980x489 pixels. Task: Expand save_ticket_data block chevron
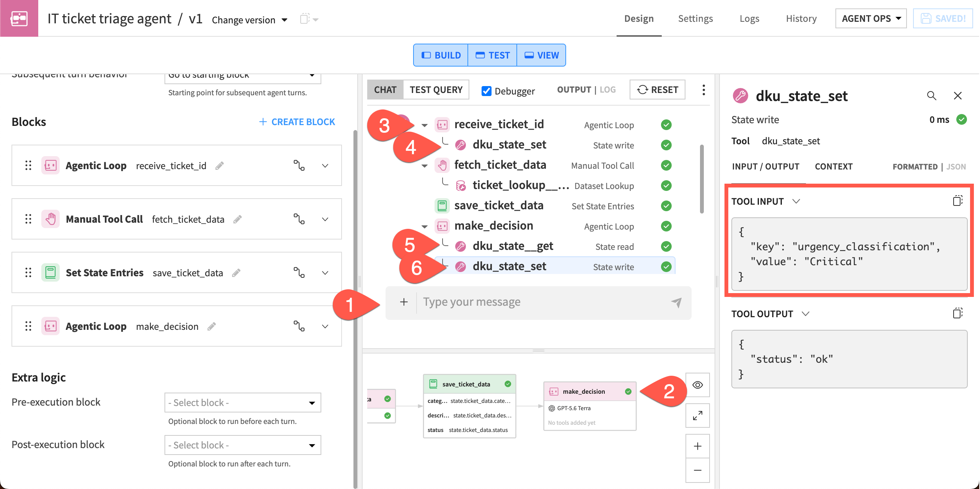[x=325, y=273]
